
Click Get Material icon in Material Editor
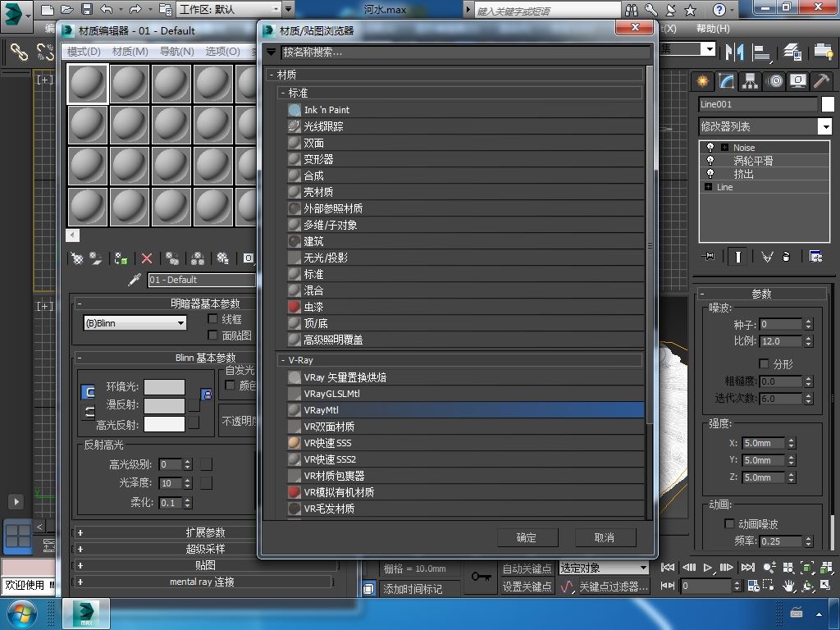(77, 258)
